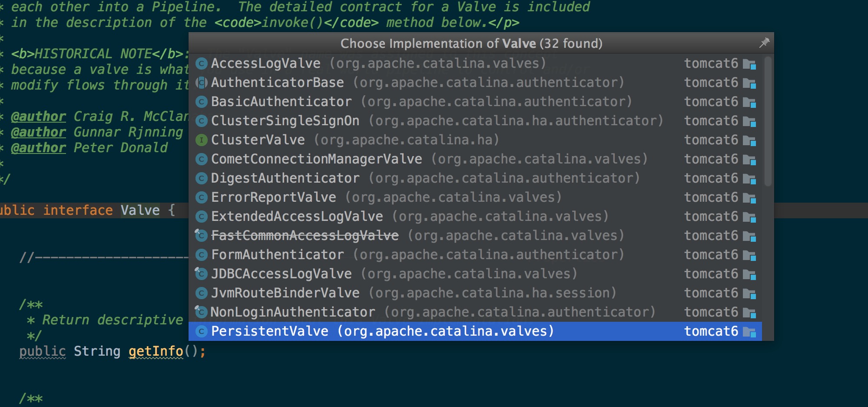Screen dimensions: 868x407
Task: Select AccessLogValve implementation
Action: (x=475, y=63)
